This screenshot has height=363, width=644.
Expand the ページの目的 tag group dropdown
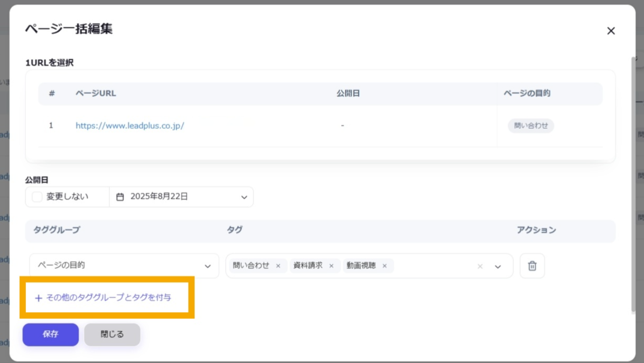click(207, 266)
